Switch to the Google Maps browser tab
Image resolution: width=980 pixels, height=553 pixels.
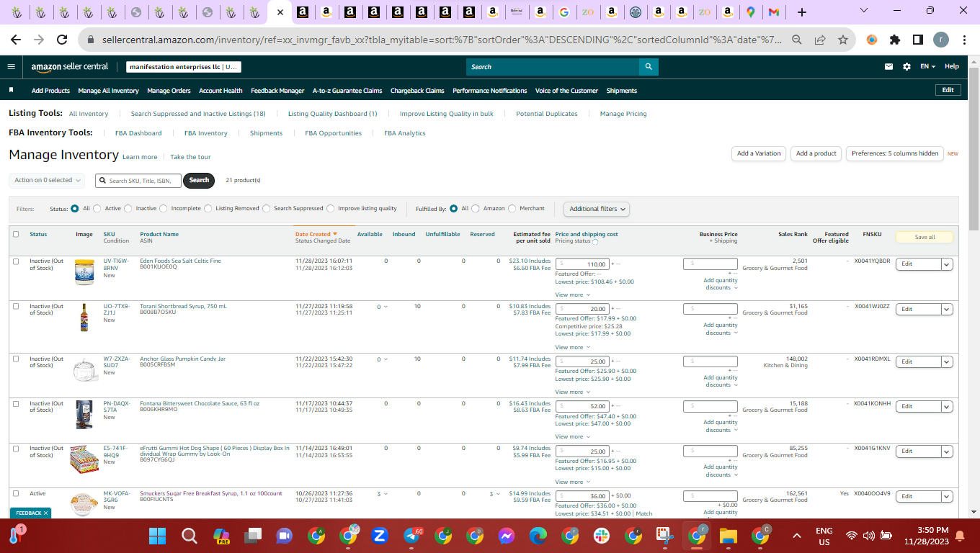[751, 12]
